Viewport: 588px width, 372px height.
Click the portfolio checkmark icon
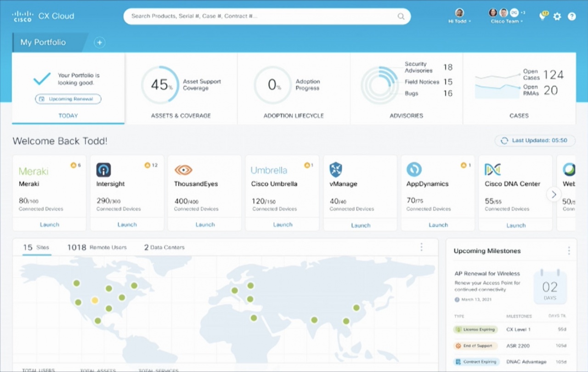(x=42, y=79)
